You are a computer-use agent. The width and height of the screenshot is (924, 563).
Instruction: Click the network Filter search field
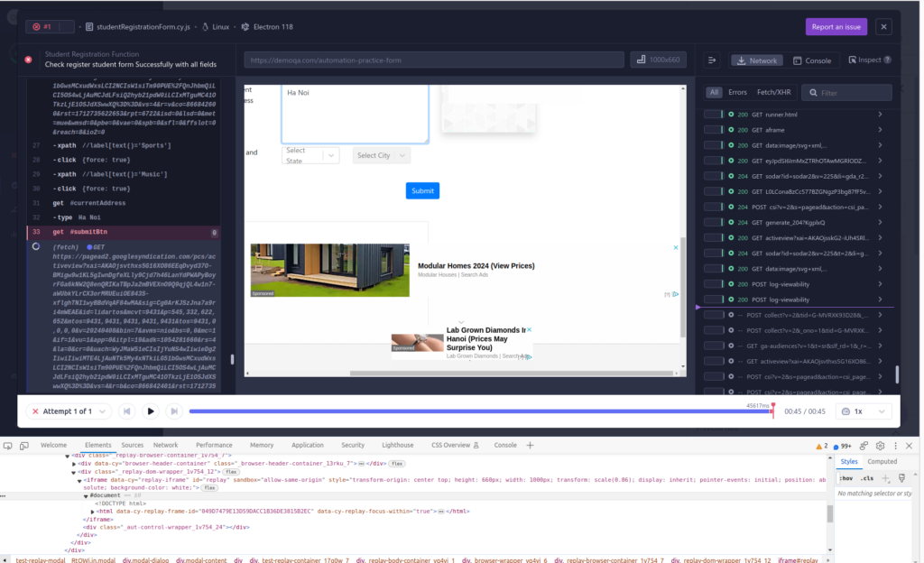853,92
